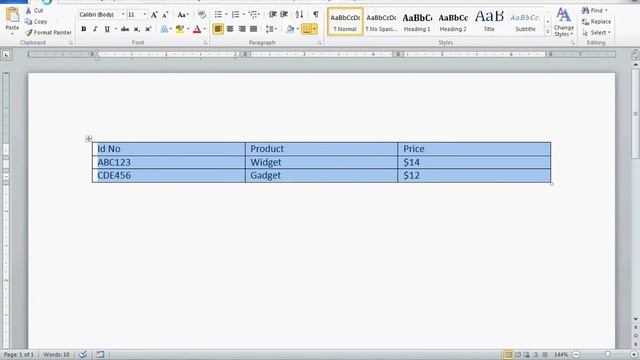Apply the Heading 2 style
The width and height of the screenshot is (640, 360).
click(x=453, y=22)
